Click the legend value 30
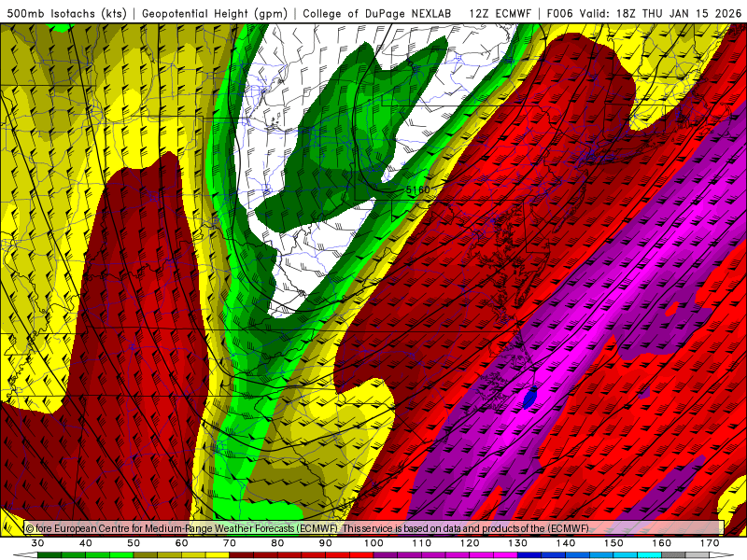 tap(37, 543)
